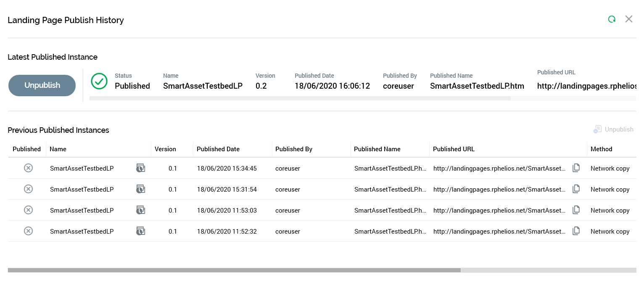
Task: Sort by Published Date column header
Action: pyautogui.click(x=218, y=149)
